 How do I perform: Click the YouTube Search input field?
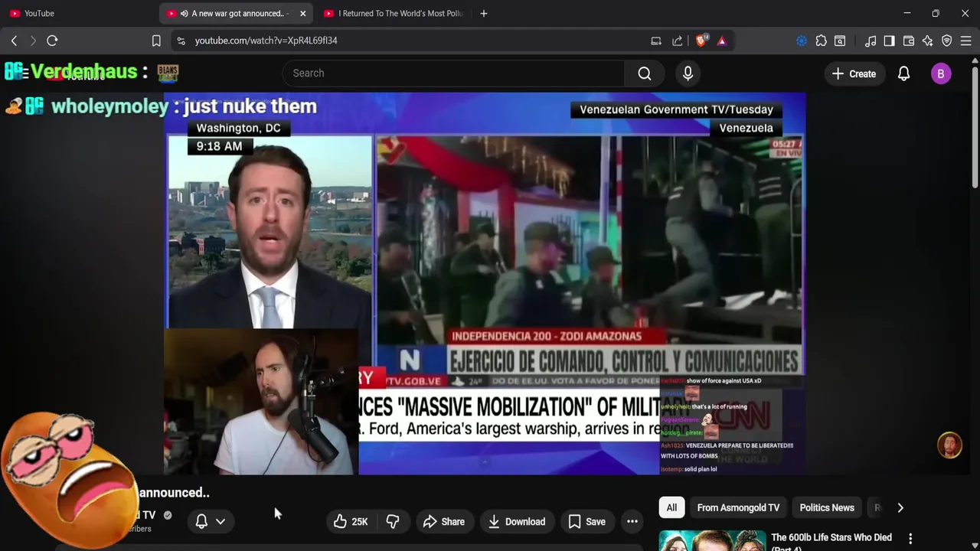coord(453,73)
